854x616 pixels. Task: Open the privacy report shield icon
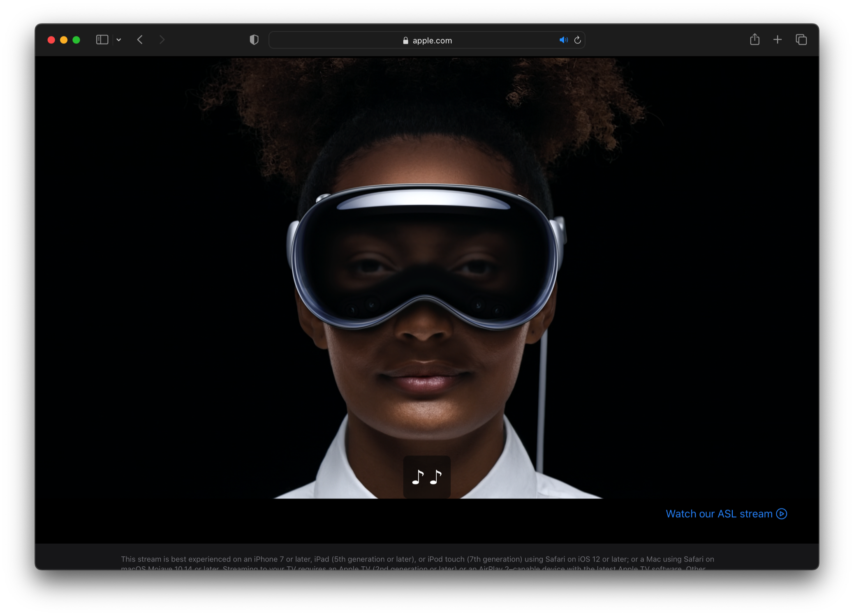pyautogui.click(x=254, y=40)
